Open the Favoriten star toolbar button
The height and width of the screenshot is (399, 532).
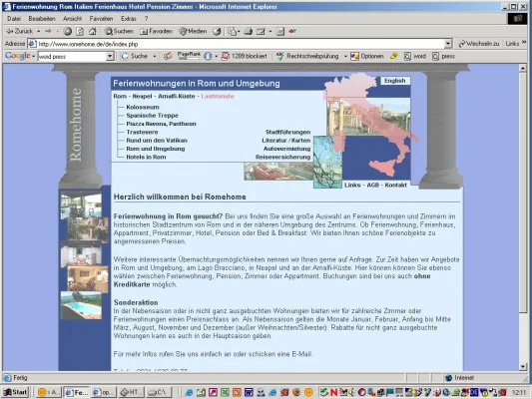click(156, 32)
